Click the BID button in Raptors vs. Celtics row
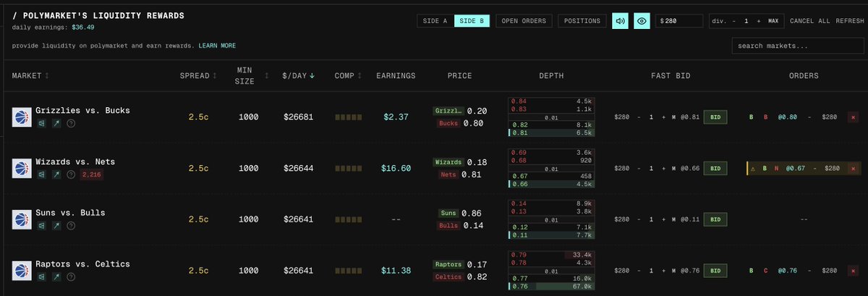Screen dimensions: 868x296 tap(715, 271)
